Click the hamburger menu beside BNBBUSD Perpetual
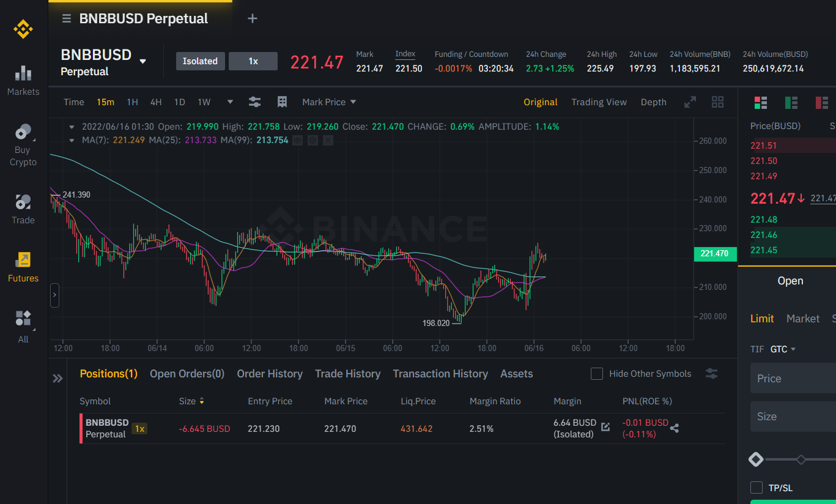The height and width of the screenshot is (504, 836). [67, 19]
